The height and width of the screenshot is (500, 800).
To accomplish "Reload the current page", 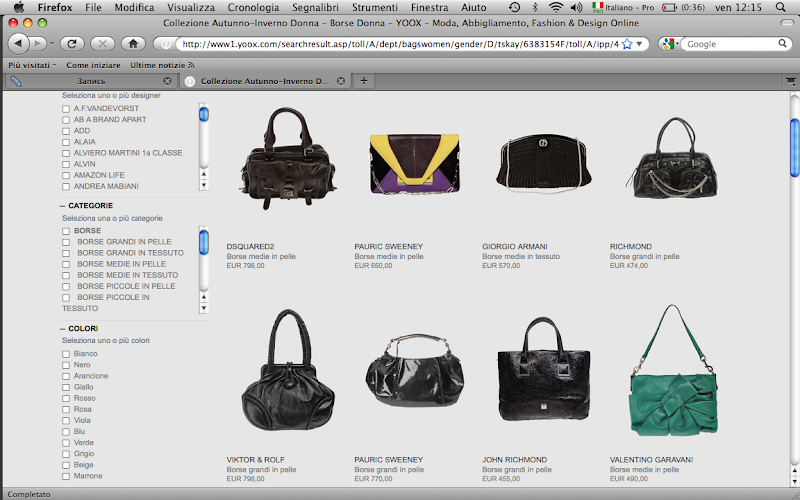I will (71, 44).
